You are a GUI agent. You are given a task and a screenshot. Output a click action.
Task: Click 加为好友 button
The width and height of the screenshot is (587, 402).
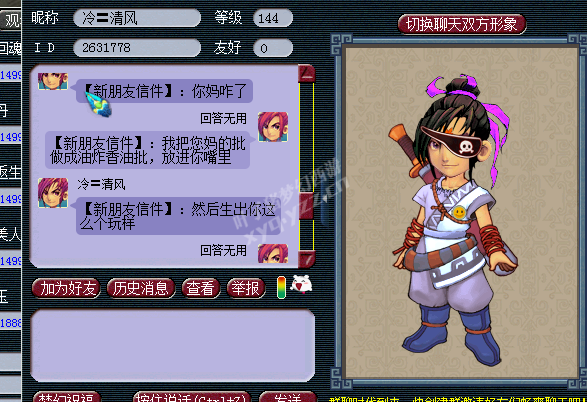tap(66, 288)
